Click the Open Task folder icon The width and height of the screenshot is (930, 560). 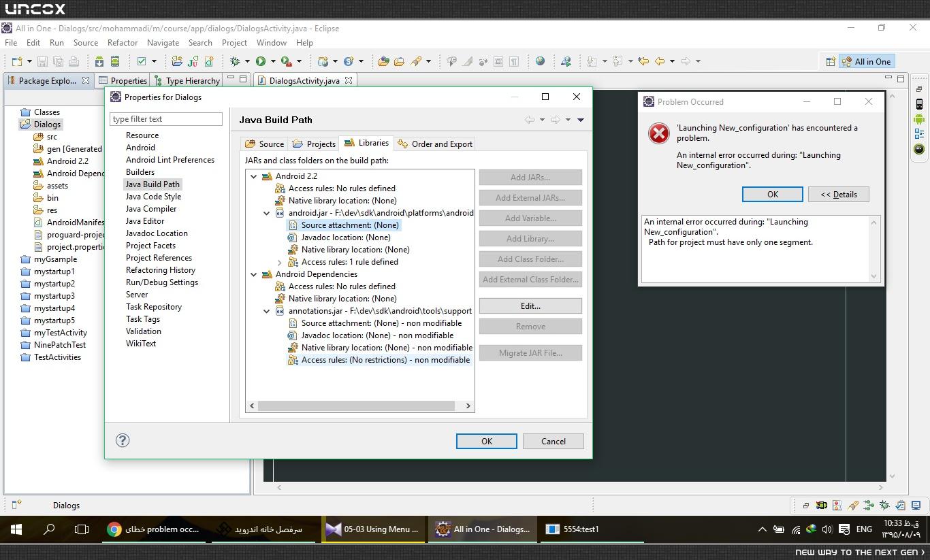(x=399, y=61)
